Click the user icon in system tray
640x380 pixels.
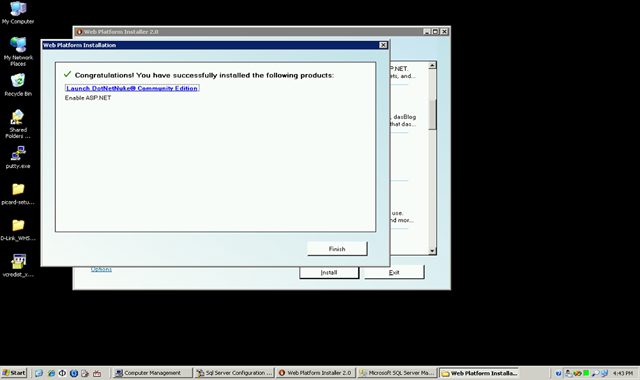click(x=569, y=373)
